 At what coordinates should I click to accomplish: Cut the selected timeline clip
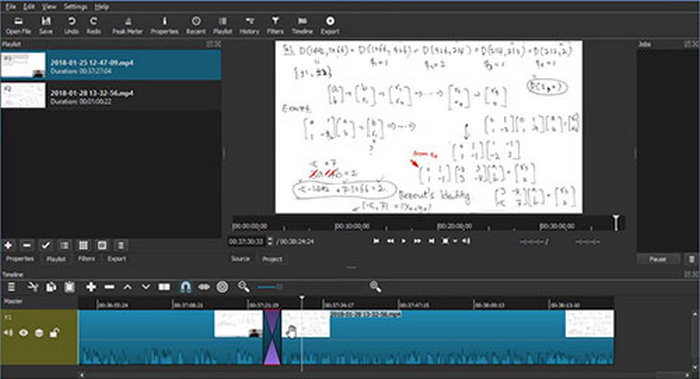coord(33,287)
